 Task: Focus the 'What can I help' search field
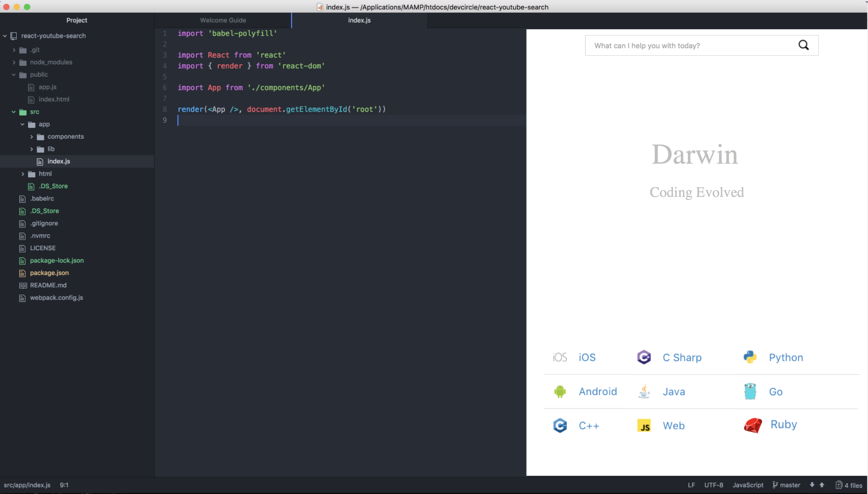coord(689,46)
